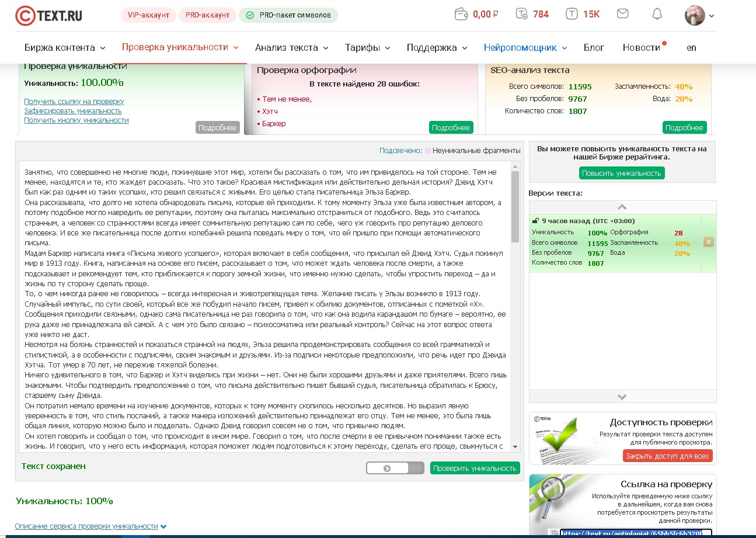Open the Тарифы dropdown menu
756x538 pixels.
coord(367,48)
